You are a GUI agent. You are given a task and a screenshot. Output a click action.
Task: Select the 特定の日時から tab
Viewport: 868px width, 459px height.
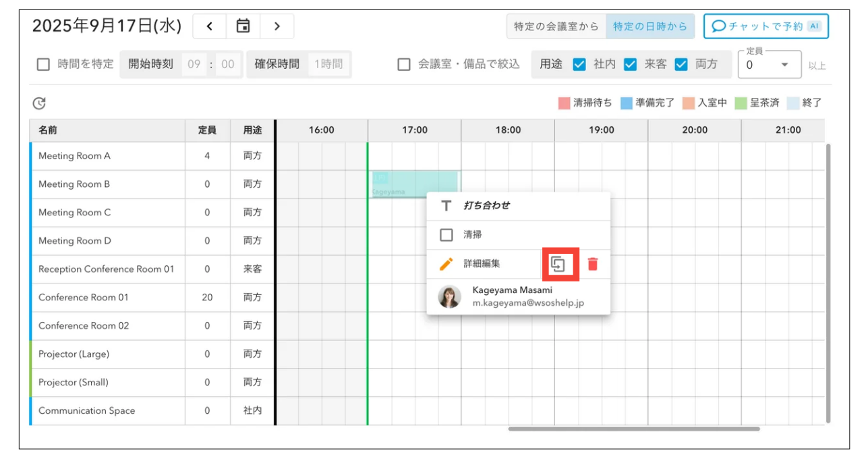click(650, 26)
